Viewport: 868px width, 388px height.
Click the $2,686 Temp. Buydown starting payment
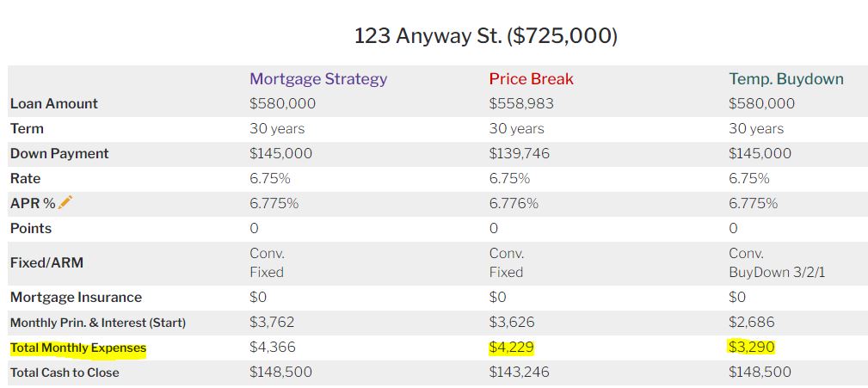751,323
